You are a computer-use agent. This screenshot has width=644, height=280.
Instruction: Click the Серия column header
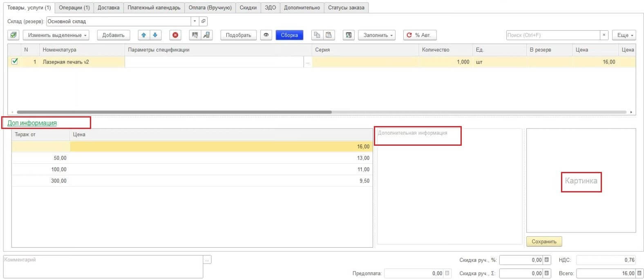(366, 50)
